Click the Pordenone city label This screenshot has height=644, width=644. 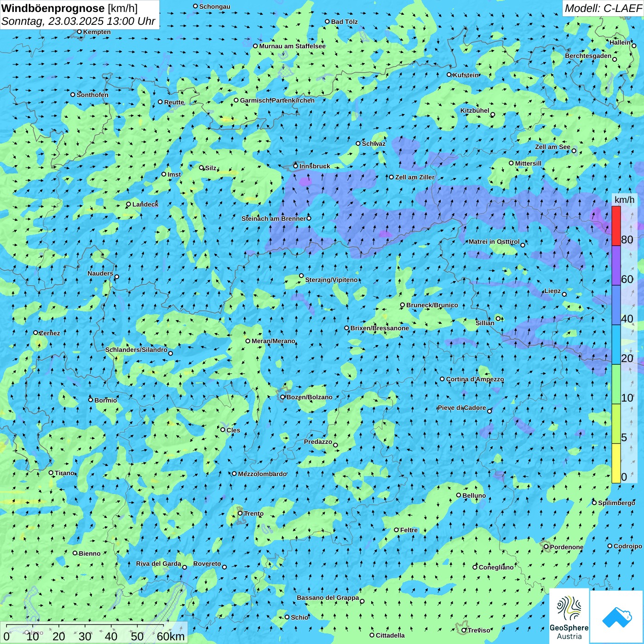coord(567,547)
